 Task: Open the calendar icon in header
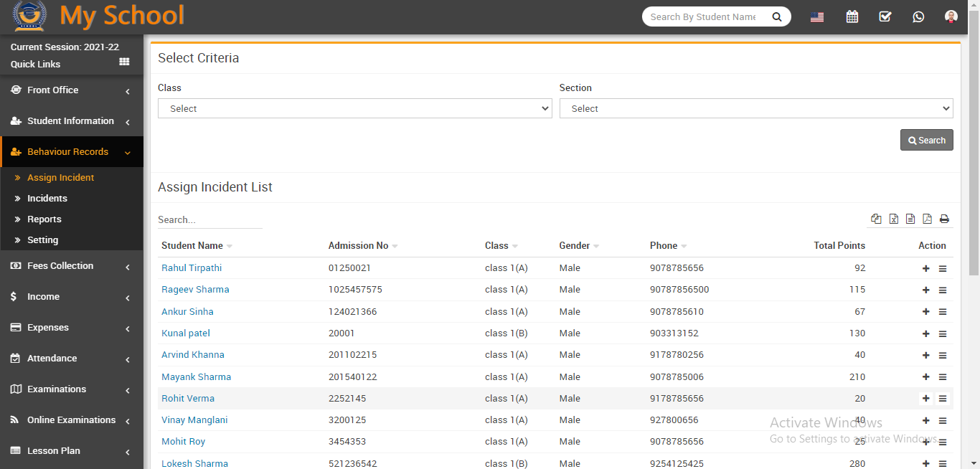852,16
